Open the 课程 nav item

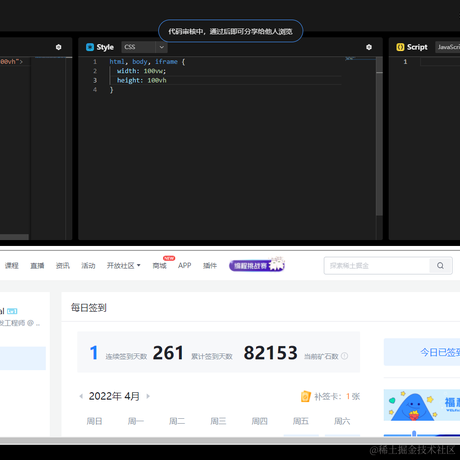click(12, 266)
